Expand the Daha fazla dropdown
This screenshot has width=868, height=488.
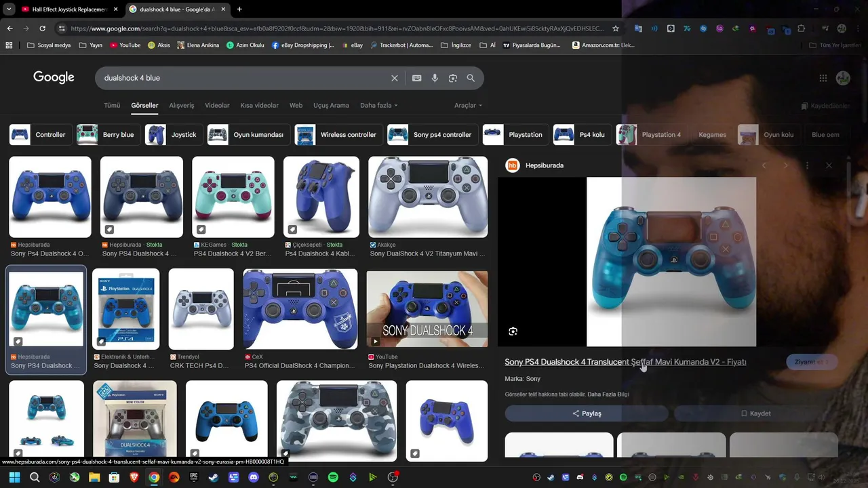click(378, 106)
